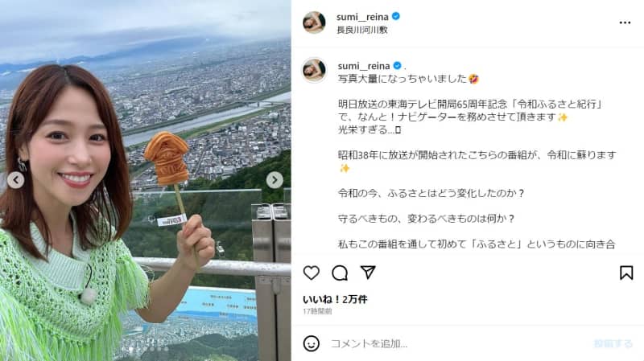Screen dimensions: 644x361
Task: Open sumi__reina profile from header username
Action: click(x=362, y=17)
